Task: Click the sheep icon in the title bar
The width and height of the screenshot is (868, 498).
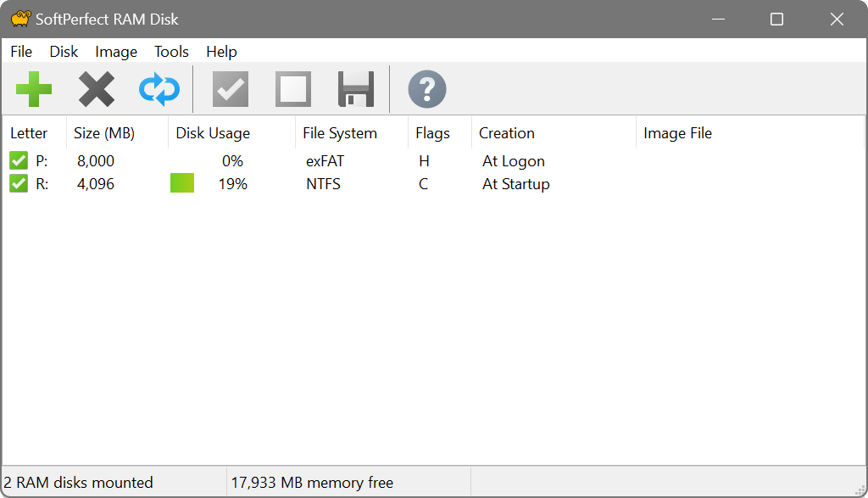Action: [x=19, y=18]
